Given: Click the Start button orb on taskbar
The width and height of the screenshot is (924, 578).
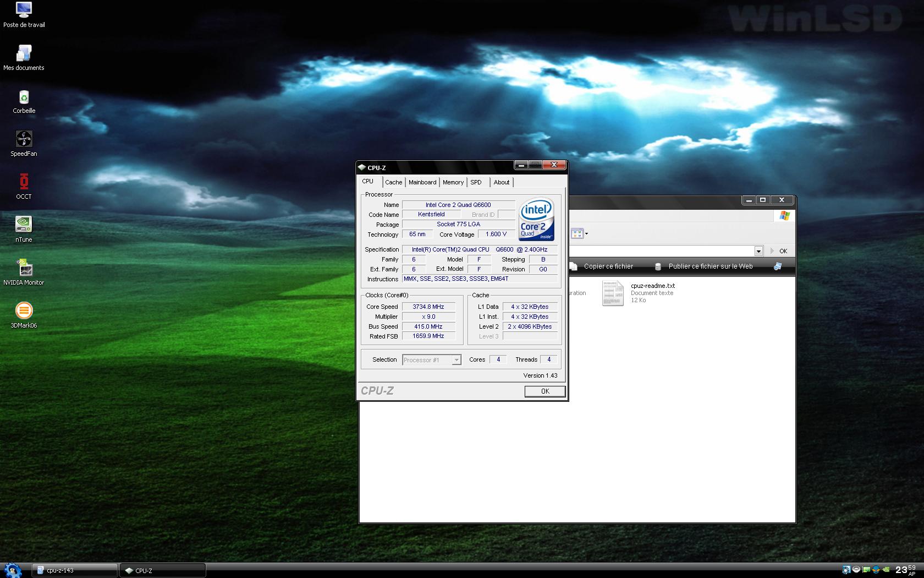Looking at the screenshot, I should pos(12,570).
